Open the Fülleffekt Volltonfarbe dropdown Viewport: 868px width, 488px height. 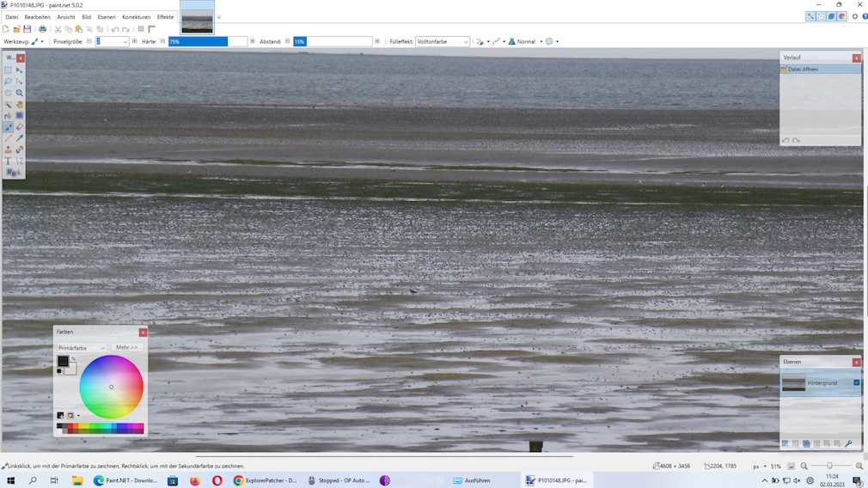443,41
